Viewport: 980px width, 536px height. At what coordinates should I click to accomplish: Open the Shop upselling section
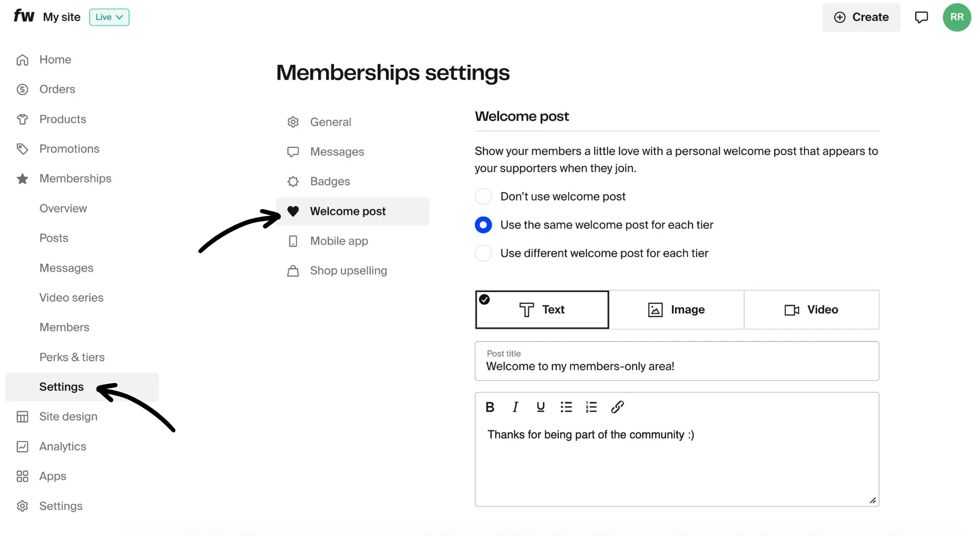click(349, 270)
